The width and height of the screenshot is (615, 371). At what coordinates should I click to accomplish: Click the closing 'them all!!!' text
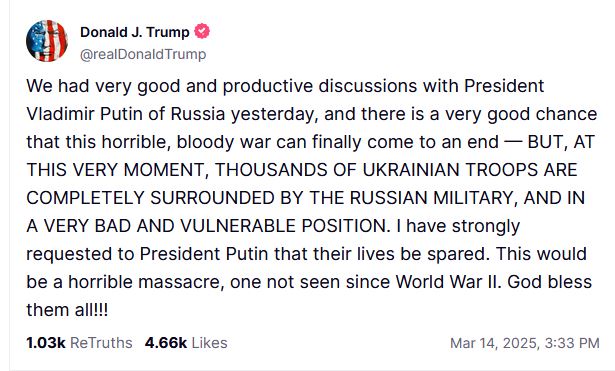[67, 310]
